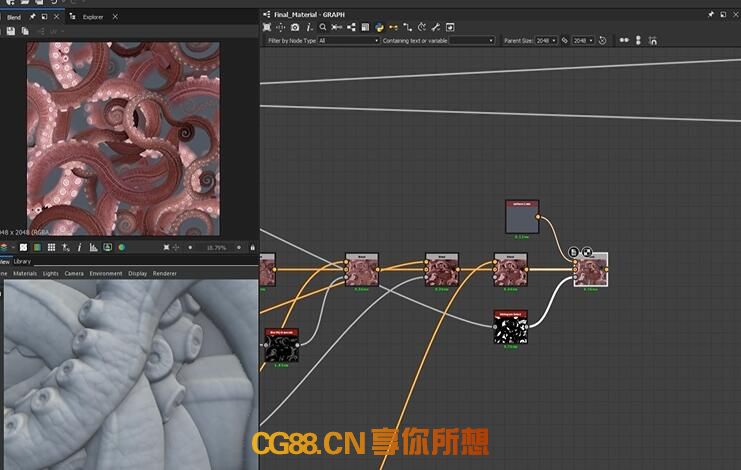741x470 pixels.
Task: Open the Lights menu in 3D view
Action: (x=51, y=273)
